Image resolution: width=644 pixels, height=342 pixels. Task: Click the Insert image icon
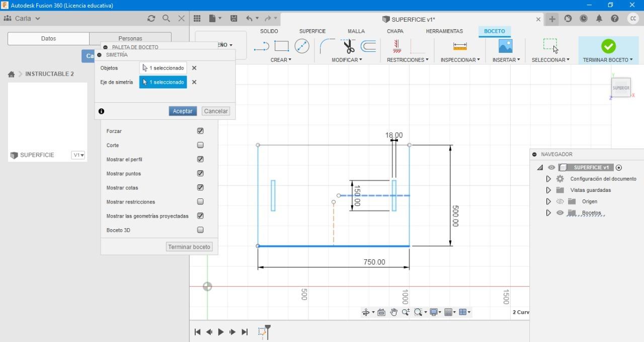[x=505, y=46]
